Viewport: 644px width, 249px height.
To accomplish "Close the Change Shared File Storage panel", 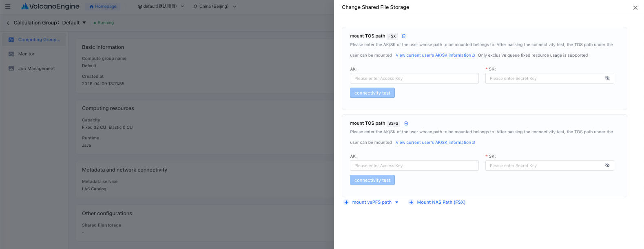I will tap(635, 8).
